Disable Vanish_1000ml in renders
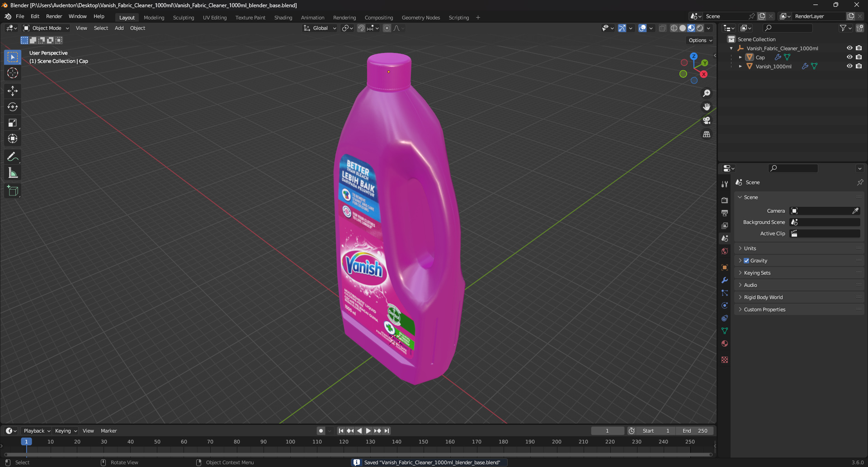868x467 pixels. [x=859, y=66]
